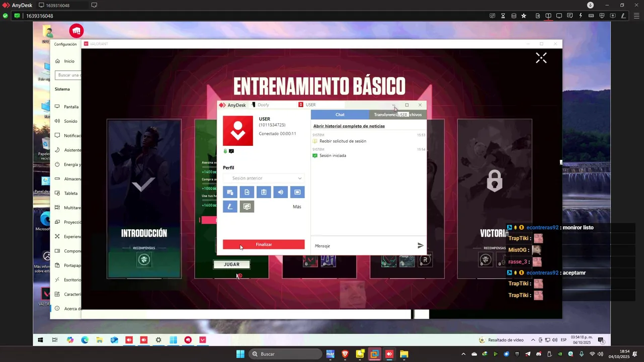Select the Doofy tab in AnyDesk popup
The image size is (644, 362).
click(x=263, y=105)
